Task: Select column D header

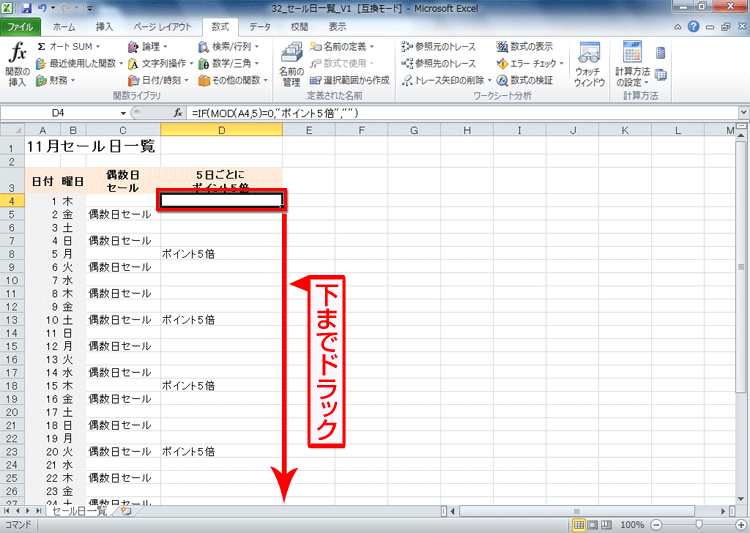Action: tap(221, 130)
